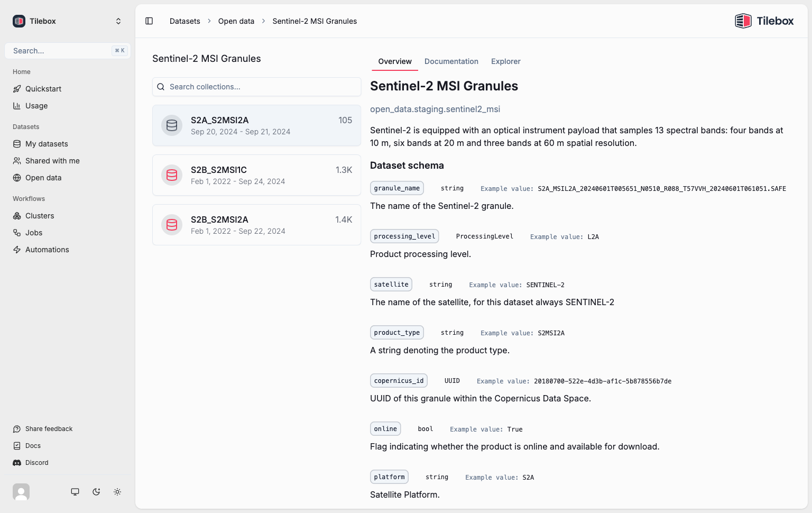Screen dimensions: 812x513
Task: Open Automations page
Action: pos(47,250)
